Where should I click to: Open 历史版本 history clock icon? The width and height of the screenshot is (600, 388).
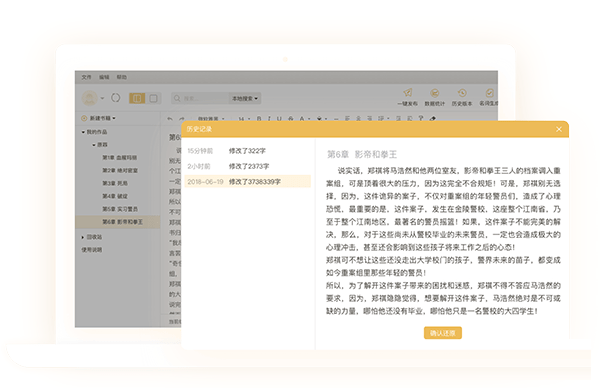[x=462, y=93]
